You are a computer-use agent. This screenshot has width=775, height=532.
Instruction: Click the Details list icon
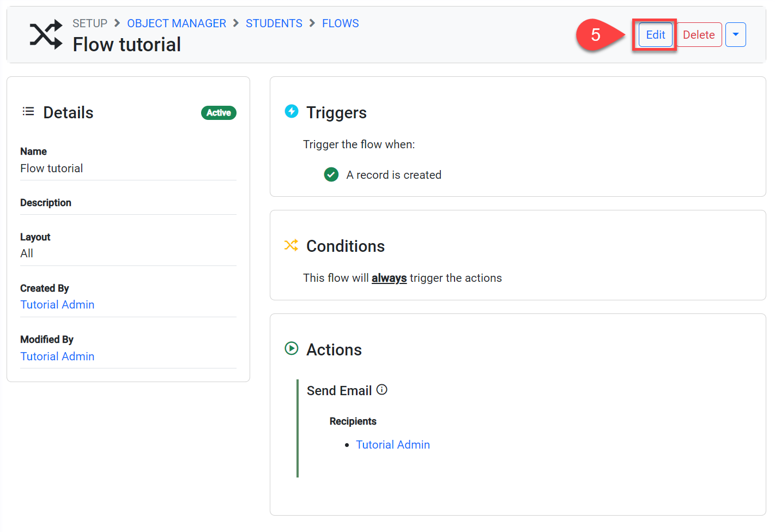pos(28,112)
